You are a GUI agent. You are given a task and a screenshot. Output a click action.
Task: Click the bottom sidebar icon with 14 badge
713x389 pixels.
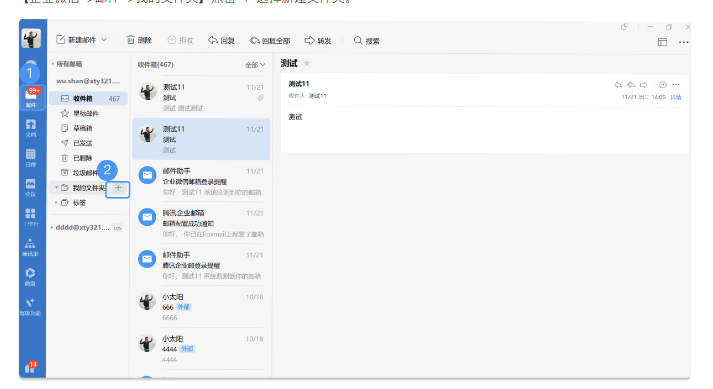tap(31, 367)
